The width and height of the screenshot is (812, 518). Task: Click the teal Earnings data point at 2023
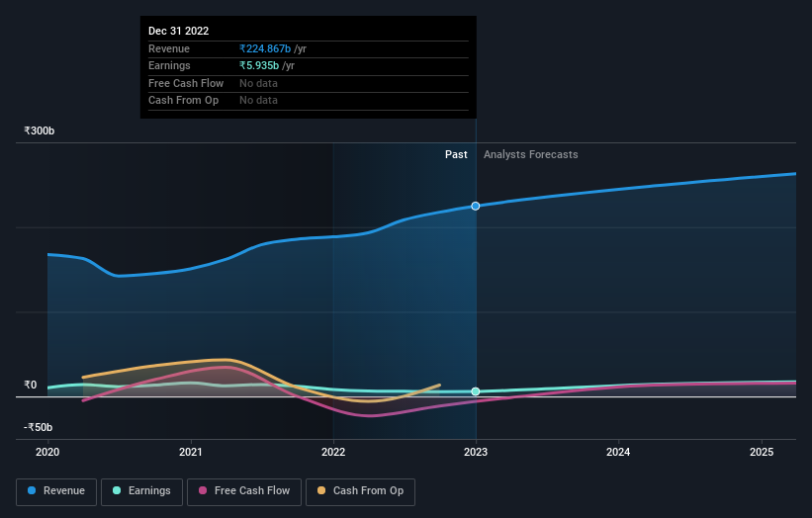click(476, 391)
